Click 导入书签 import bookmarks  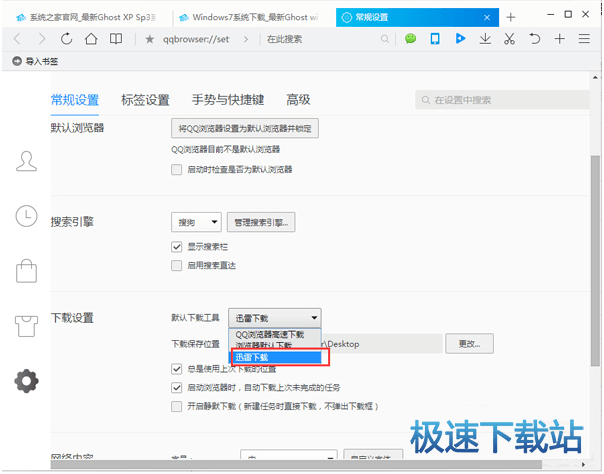click(x=35, y=61)
